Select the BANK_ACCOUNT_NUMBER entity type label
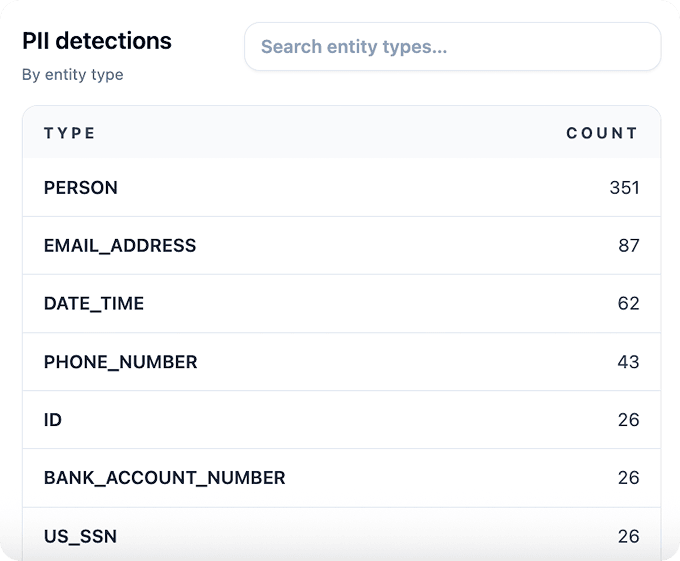This screenshot has width=680, height=561. 165,478
